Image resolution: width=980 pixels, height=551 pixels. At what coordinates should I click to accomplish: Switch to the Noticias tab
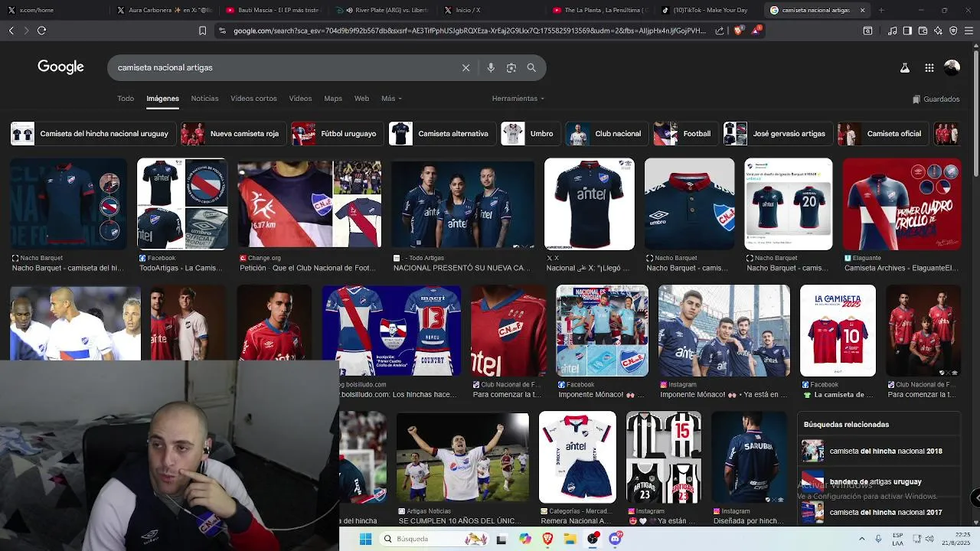pos(204,99)
